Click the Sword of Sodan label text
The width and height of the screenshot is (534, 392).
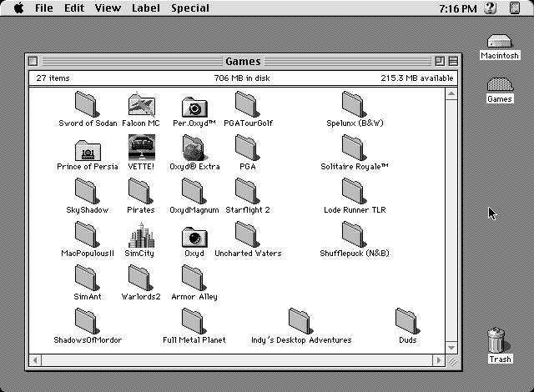[88, 123]
